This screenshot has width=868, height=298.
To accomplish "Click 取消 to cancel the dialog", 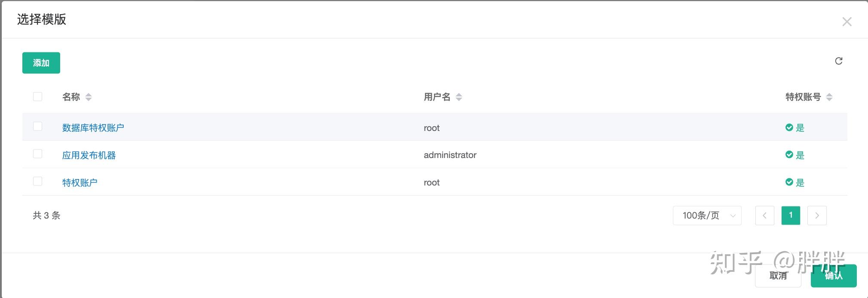I will click(x=778, y=276).
